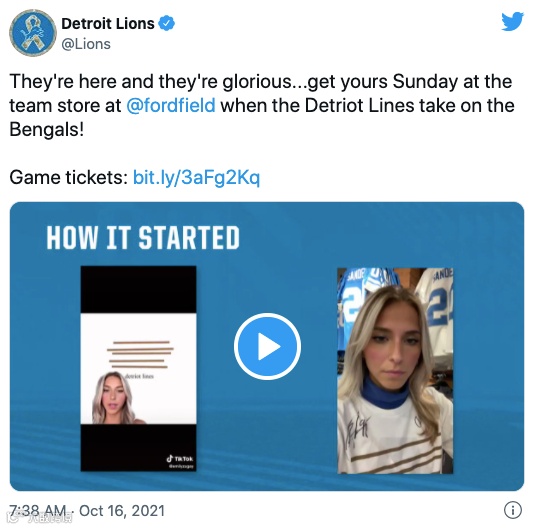536x529 pixels.
Task: Open the @fordfield mention link
Action: (x=171, y=105)
